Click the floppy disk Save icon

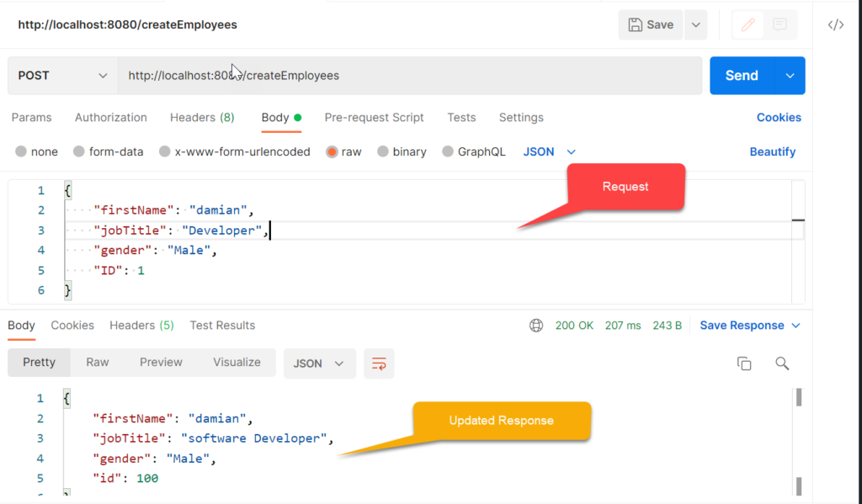pos(635,24)
